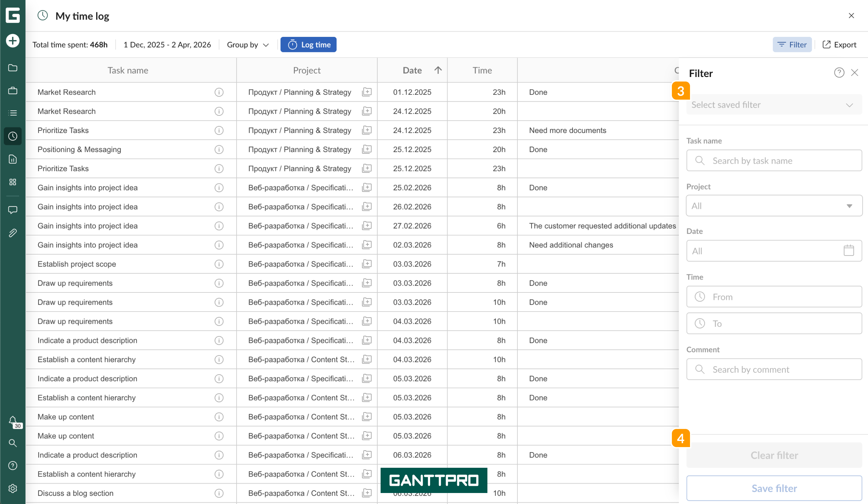Click the Save filter button

(774, 488)
